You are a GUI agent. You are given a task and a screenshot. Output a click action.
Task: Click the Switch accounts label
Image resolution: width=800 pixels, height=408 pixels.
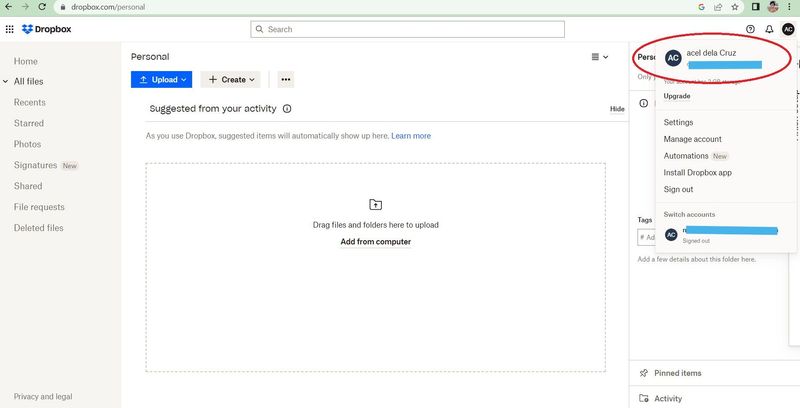(x=689, y=215)
